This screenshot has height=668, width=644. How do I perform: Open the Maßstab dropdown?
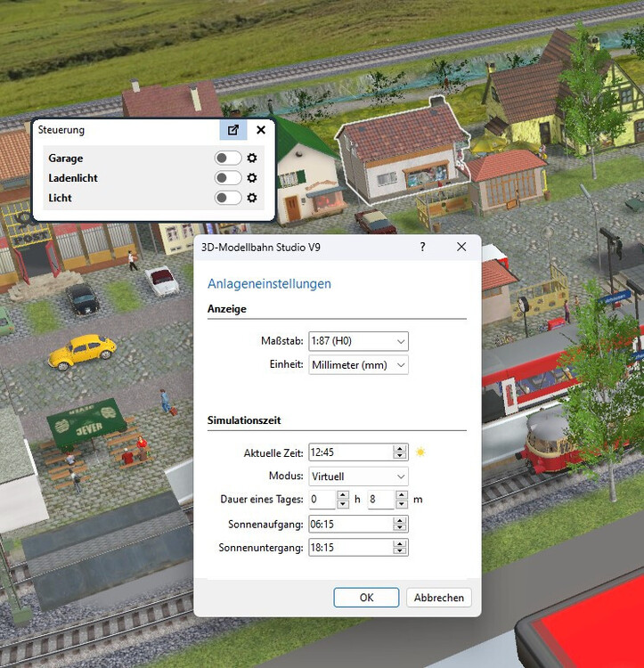(x=358, y=341)
